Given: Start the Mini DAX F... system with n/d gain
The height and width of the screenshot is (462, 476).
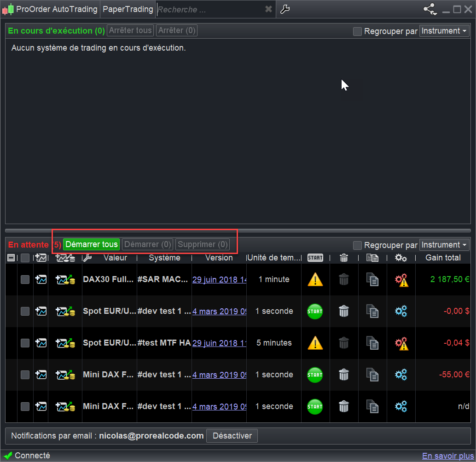Looking at the screenshot, I should tap(315, 407).
